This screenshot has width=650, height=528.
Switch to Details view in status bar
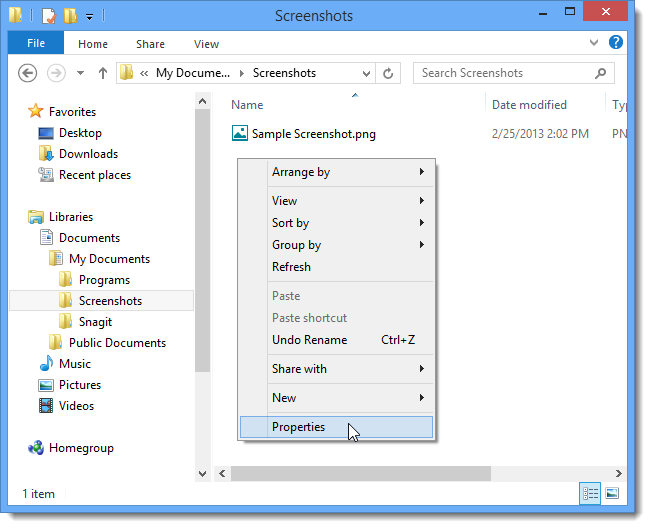590,493
